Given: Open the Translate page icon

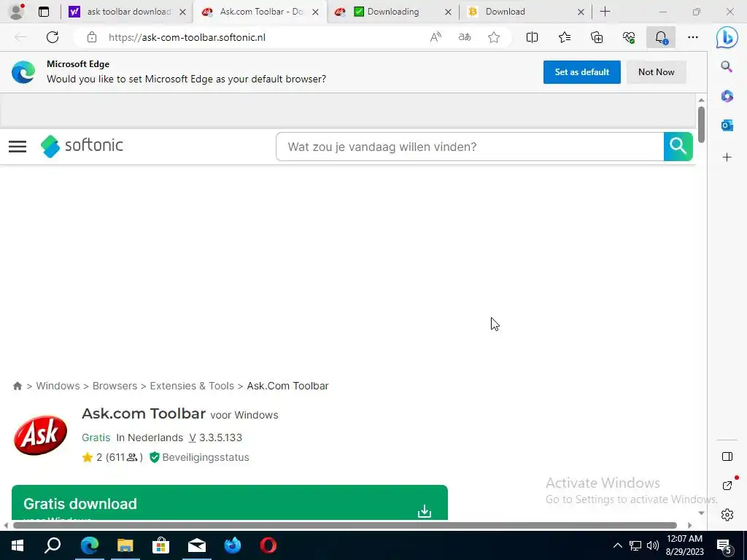Looking at the screenshot, I should [x=465, y=37].
